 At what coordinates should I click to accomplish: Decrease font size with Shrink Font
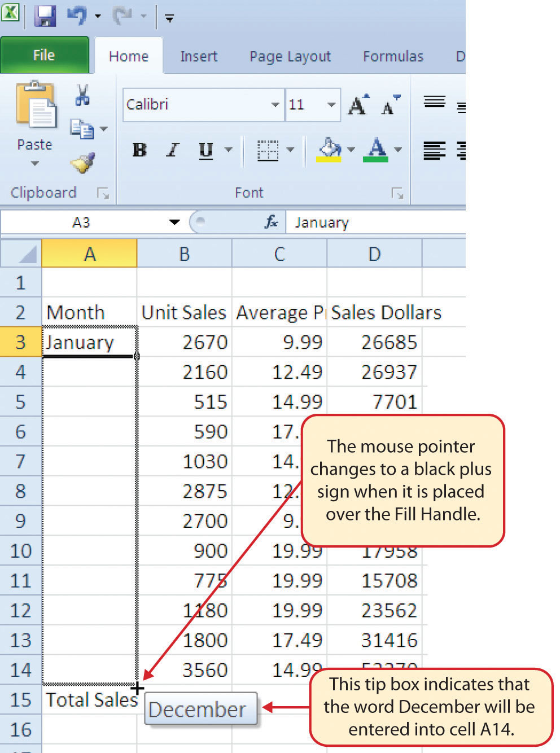(x=391, y=105)
